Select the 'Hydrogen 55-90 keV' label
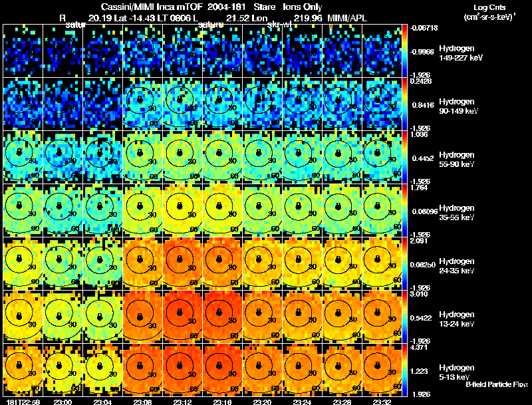Viewport: 532px width, 405px height. point(457,160)
